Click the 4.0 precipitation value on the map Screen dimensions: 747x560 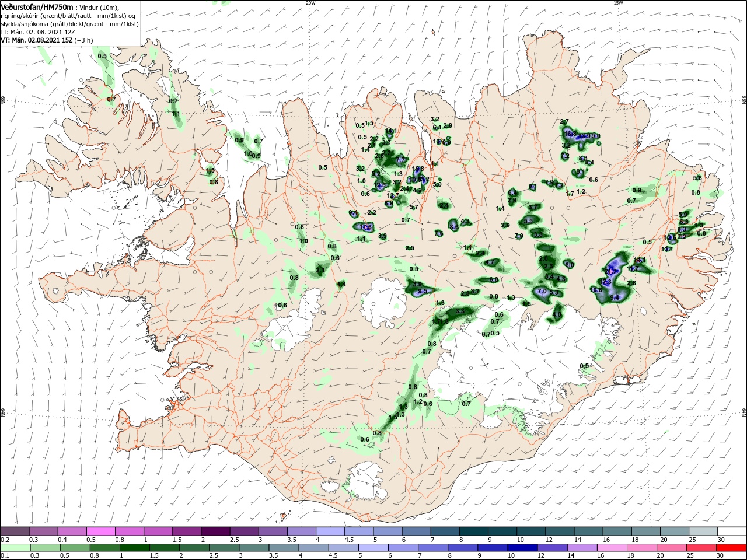pyautogui.click(x=557, y=315)
